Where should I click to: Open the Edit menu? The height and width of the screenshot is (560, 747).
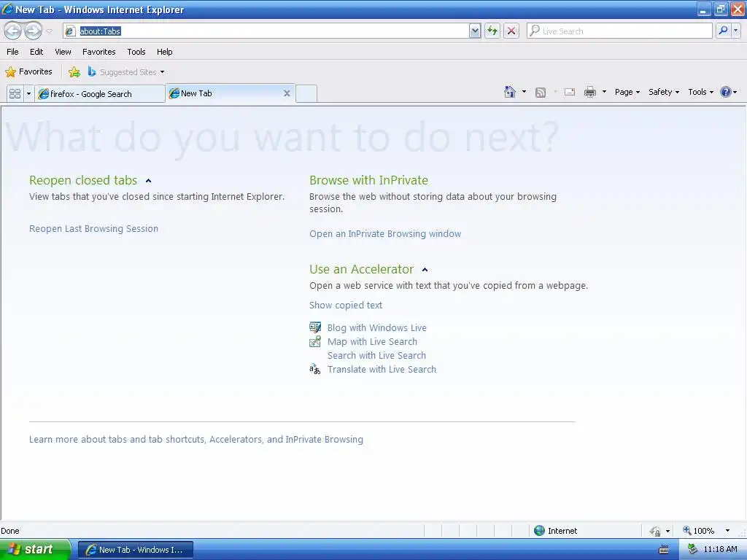point(36,52)
